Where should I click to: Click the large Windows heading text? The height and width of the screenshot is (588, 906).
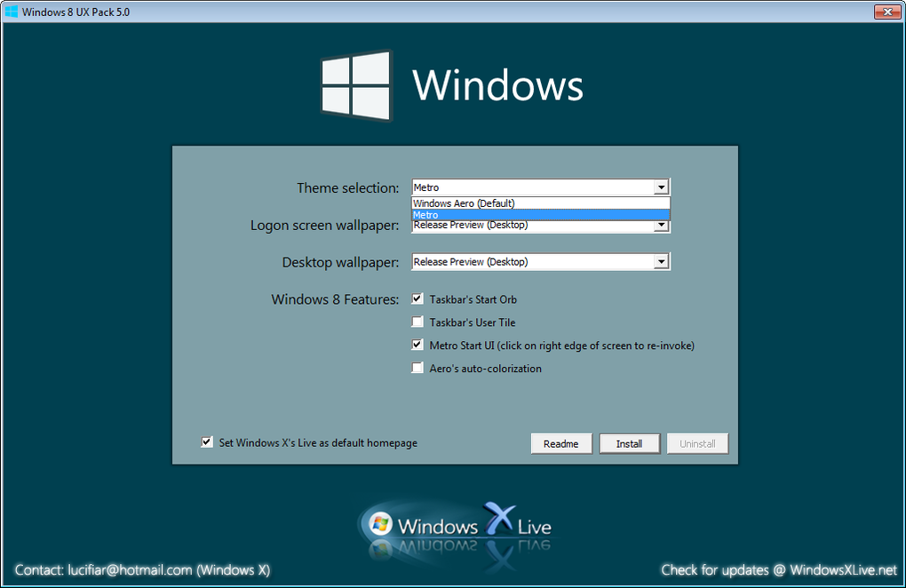point(497,85)
